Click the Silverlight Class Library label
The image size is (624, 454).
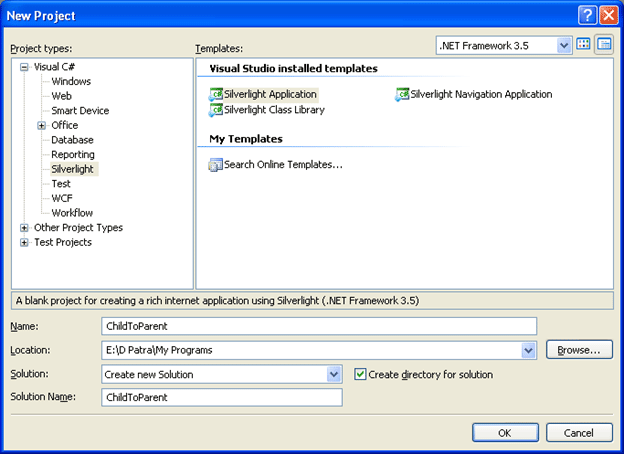tap(274, 110)
